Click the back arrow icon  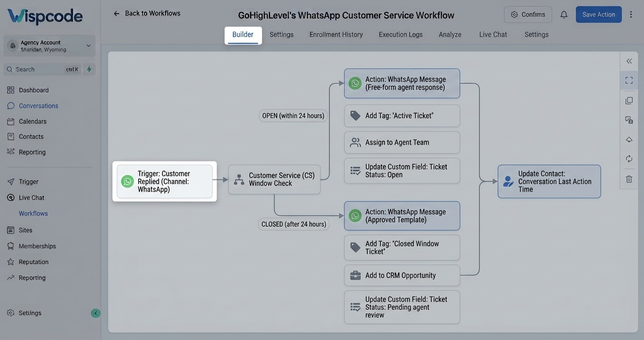[116, 14]
